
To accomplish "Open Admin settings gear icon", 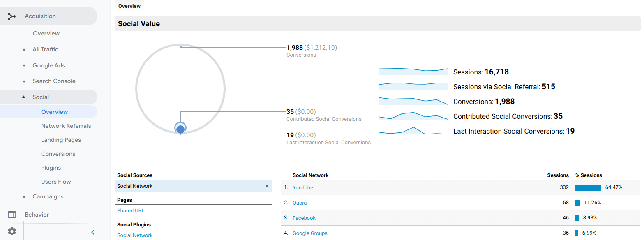I will coord(12,231).
